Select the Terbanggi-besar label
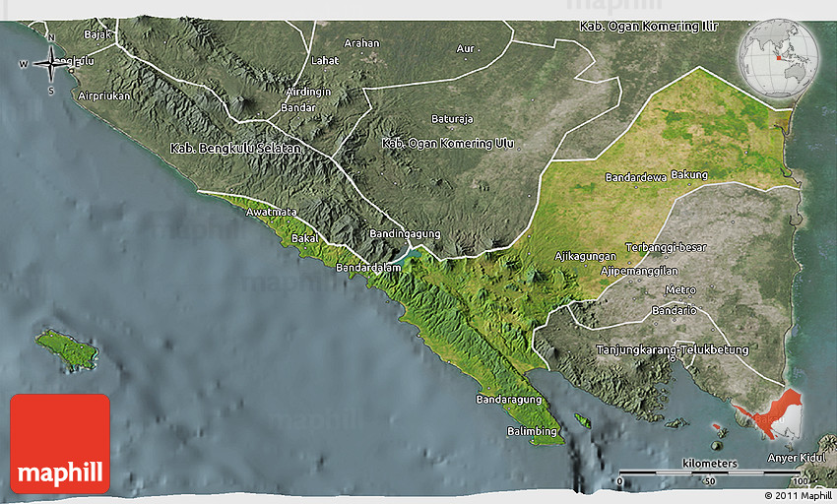 pyautogui.click(x=665, y=246)
